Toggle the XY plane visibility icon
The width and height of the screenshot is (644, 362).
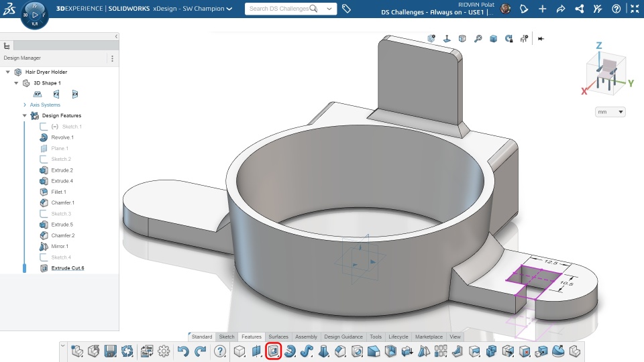pyautogui.click(x=38, y=94)
